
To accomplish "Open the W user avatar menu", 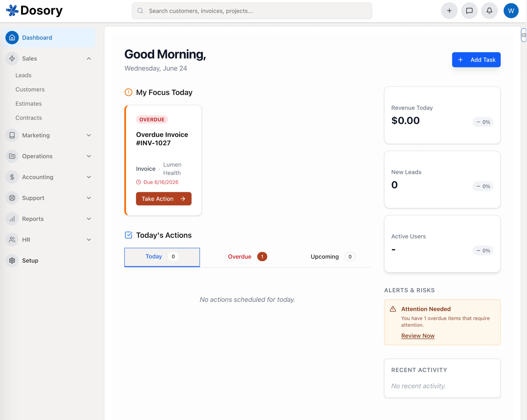I will point(511,11).
